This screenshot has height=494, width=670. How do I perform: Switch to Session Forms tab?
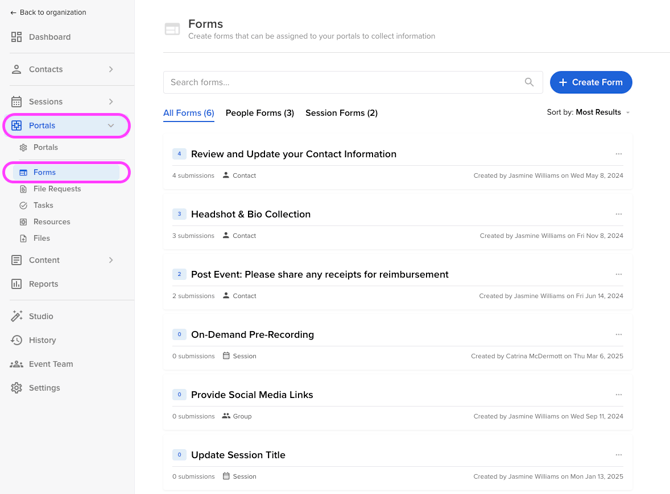[x=341, y=113]
